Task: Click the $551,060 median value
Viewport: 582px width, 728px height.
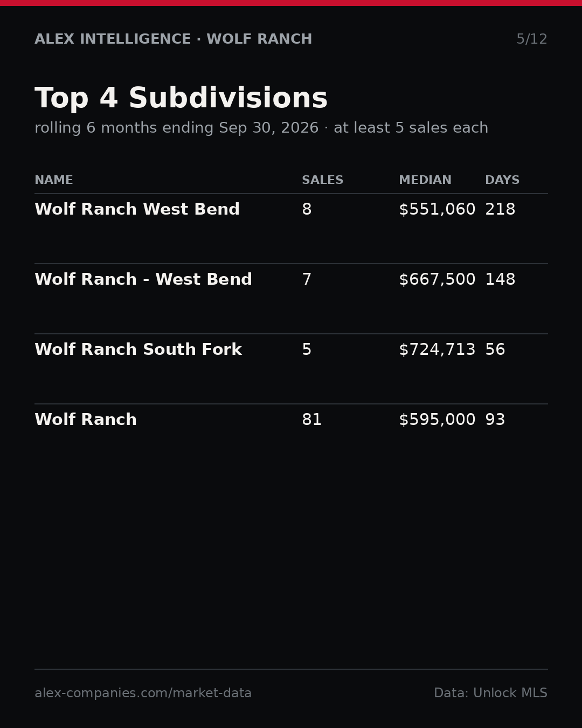Action: (437, 210)
